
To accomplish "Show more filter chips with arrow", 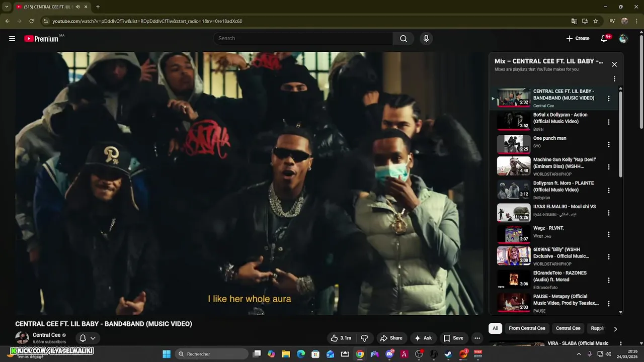I will [615, 329].
